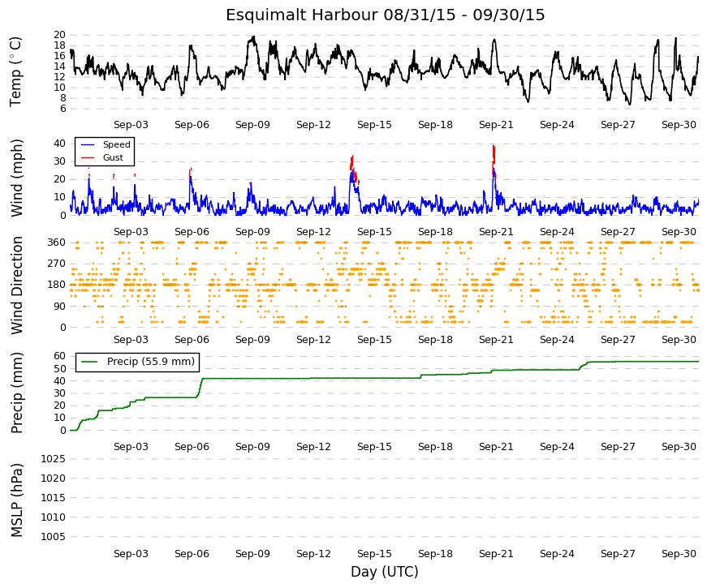Click the green Precip legend line

pyautogui.click(x=89, y=362)
